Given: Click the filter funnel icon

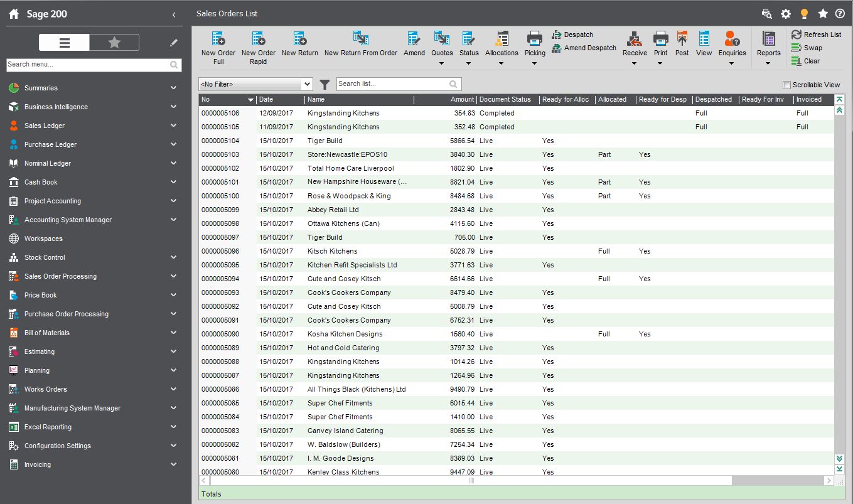Looking at the screenshot, I should (325, 84).
